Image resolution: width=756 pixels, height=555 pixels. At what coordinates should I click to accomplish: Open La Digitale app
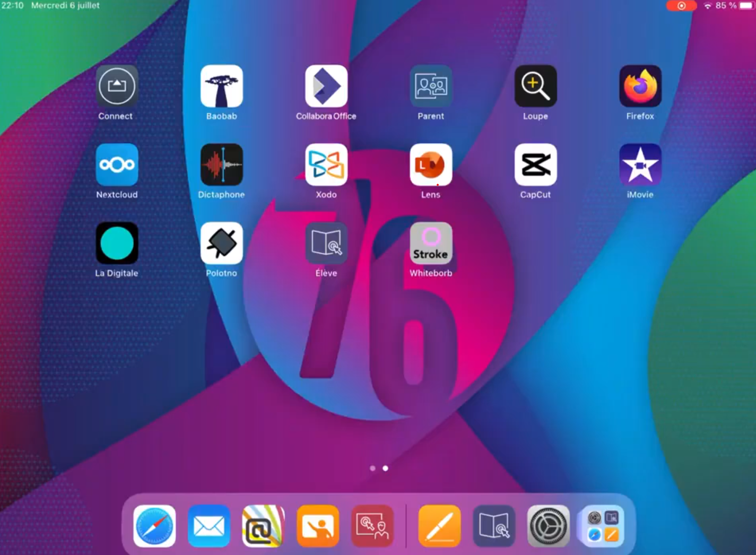coord(117,244)
